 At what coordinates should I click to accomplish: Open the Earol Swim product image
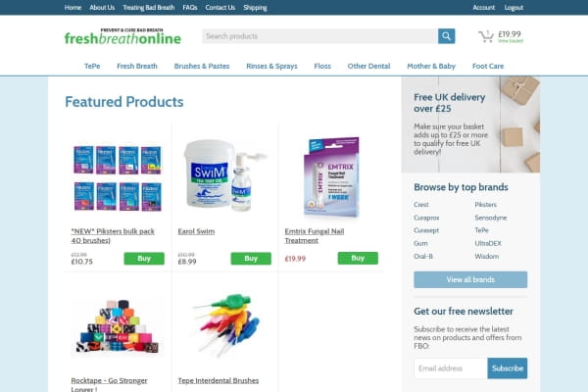tap(224, 175)
